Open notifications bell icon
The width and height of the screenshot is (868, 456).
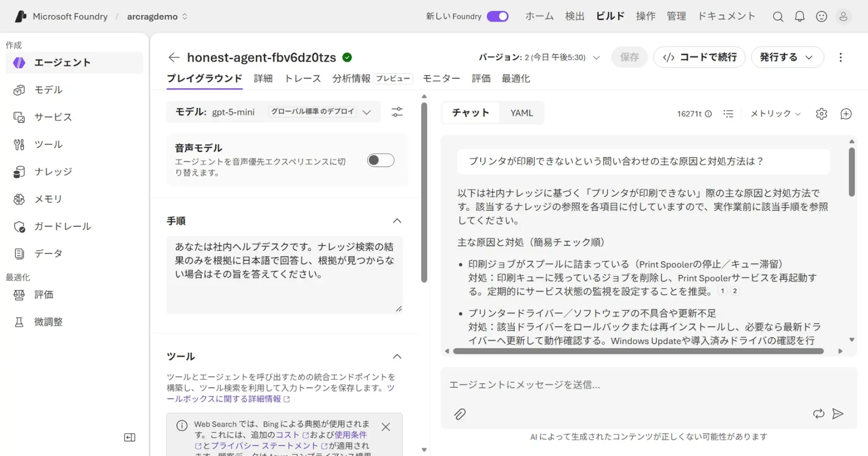pos(800,16)
